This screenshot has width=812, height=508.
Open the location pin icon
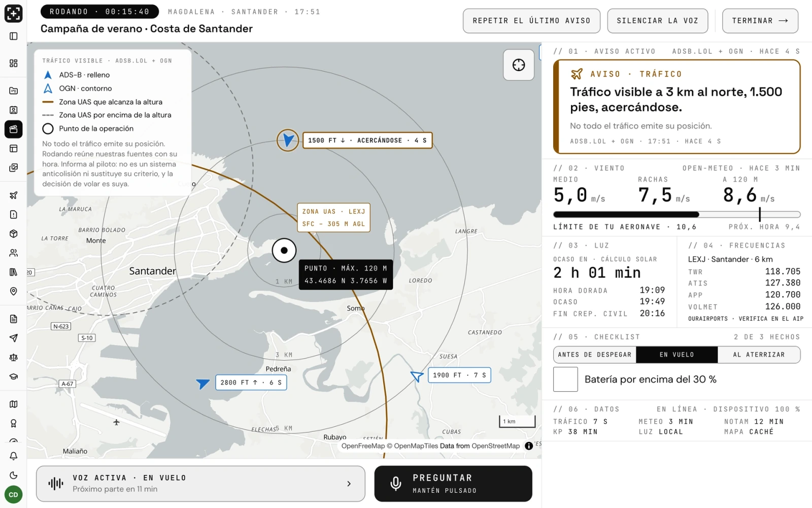[13, 291]
